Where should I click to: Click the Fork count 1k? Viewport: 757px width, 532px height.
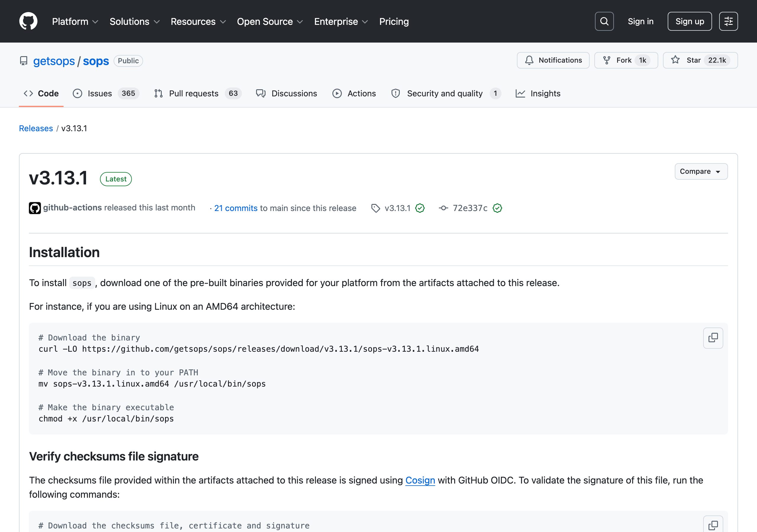pyautogui.click(x=642, y=60)
